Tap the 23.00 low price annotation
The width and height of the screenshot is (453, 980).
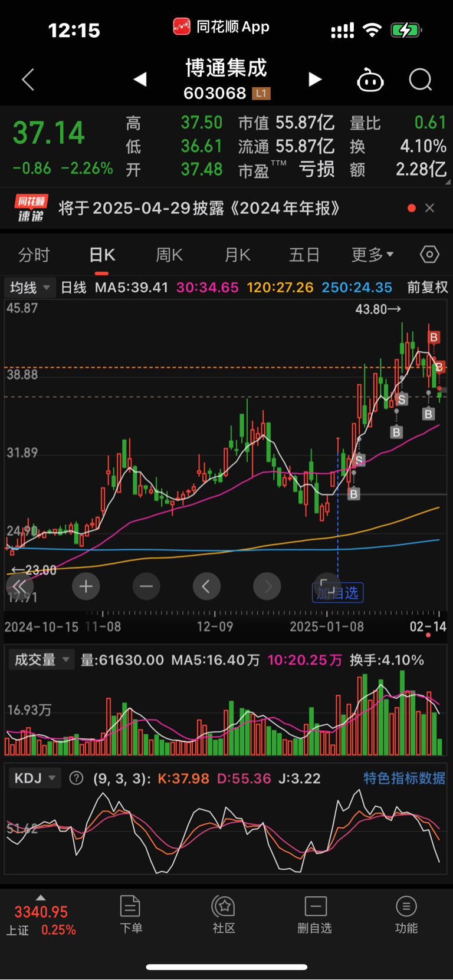34,570
